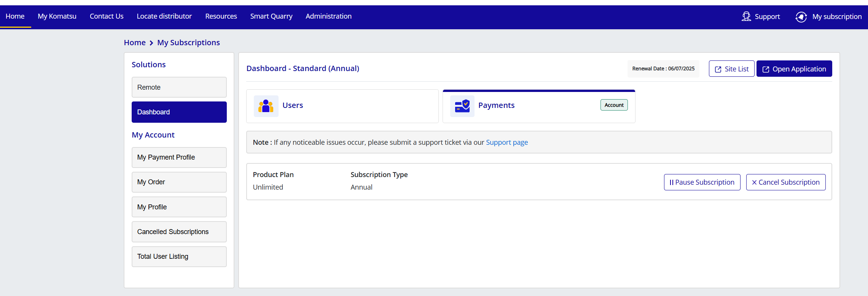Click the Annual subscription type value
This screenshot has height=296, width=868.
pyautogui.click(x=362, y=187)
